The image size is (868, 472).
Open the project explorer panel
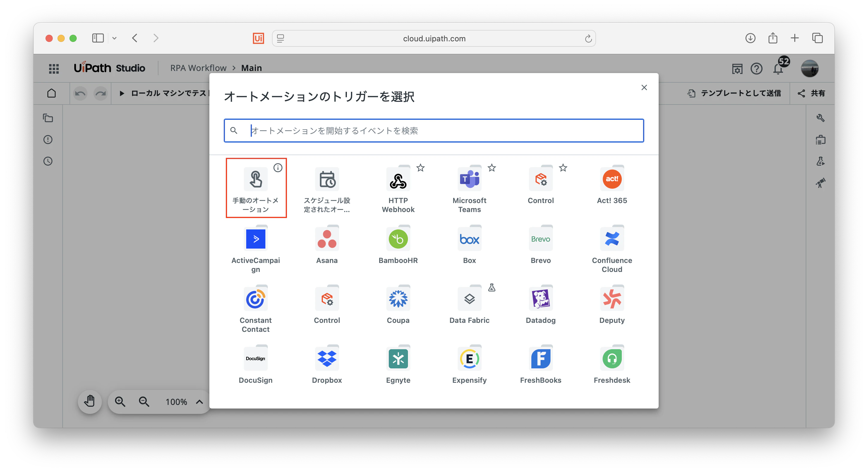point(48,118)
